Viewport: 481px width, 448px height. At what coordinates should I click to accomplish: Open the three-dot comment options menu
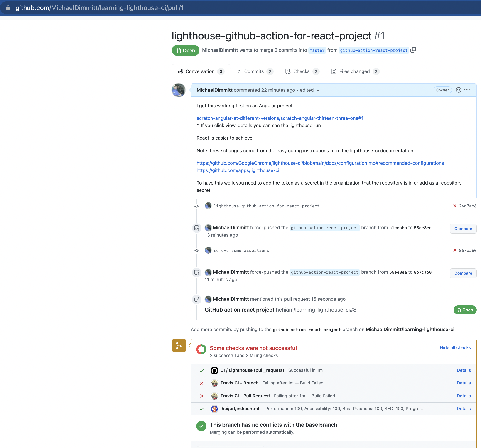[x=467, y=90]
